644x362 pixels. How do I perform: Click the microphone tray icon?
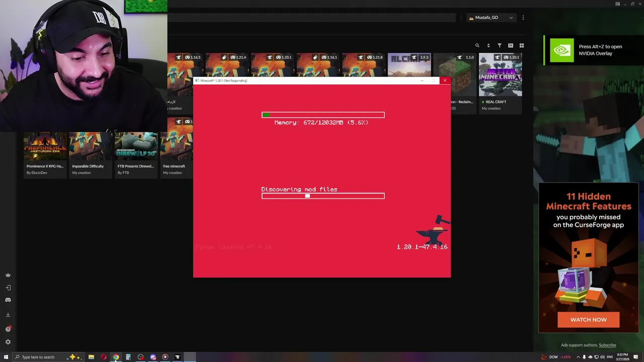click(584, 357)
